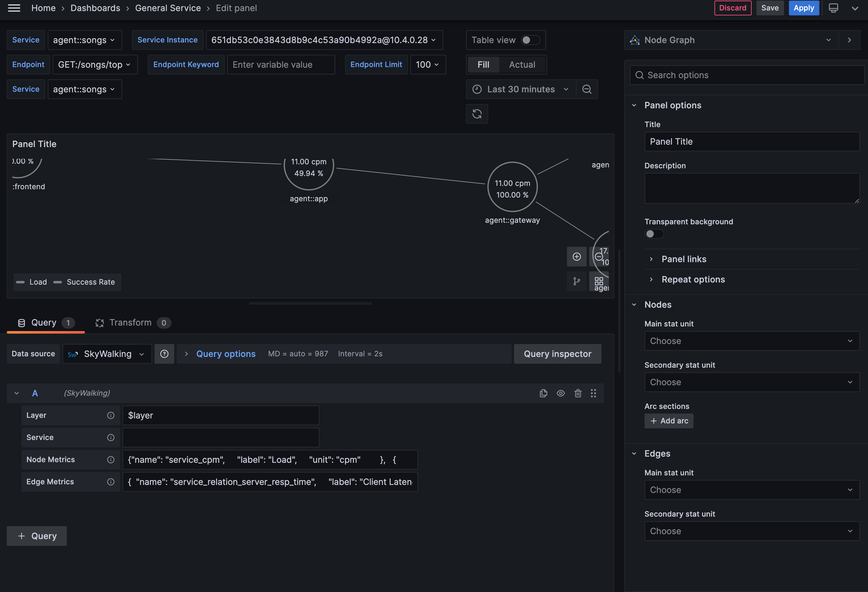The height and width of the screenshot is (592, 868).
Task: Click the panel Title text field
Action: click(752, 142)
